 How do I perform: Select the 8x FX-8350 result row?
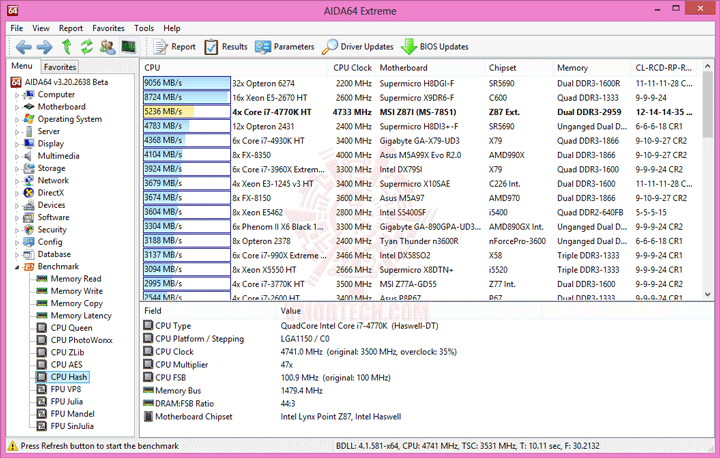(418, 155)
